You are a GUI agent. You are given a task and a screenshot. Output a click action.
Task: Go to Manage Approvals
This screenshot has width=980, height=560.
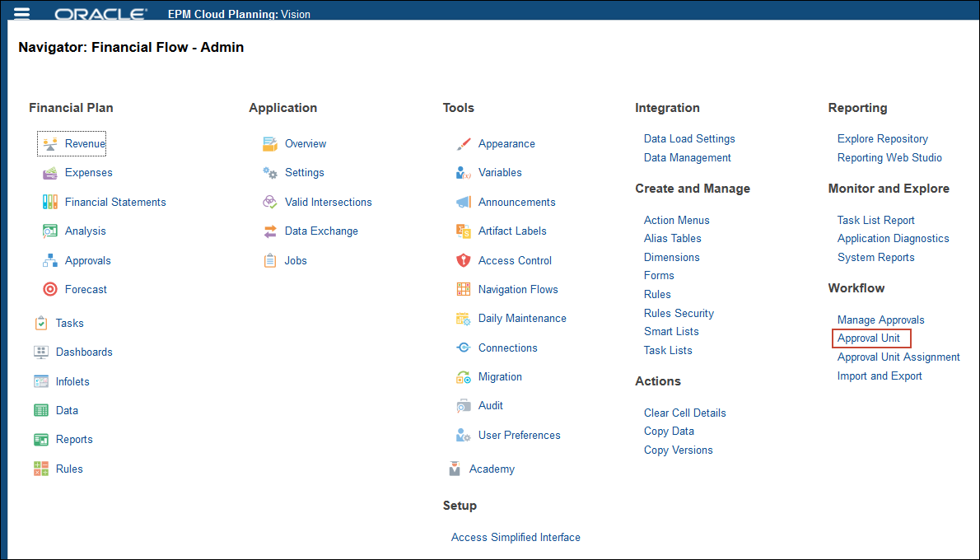(880, 320)
